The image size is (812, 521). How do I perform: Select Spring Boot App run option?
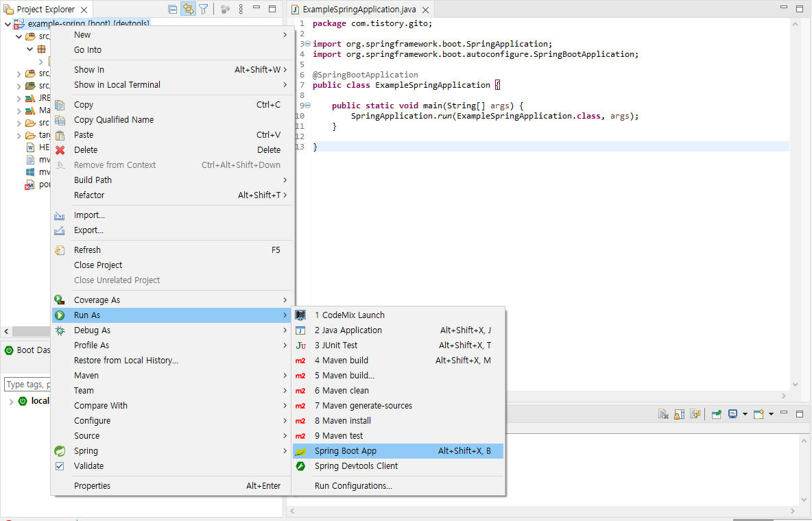[398, 451]
